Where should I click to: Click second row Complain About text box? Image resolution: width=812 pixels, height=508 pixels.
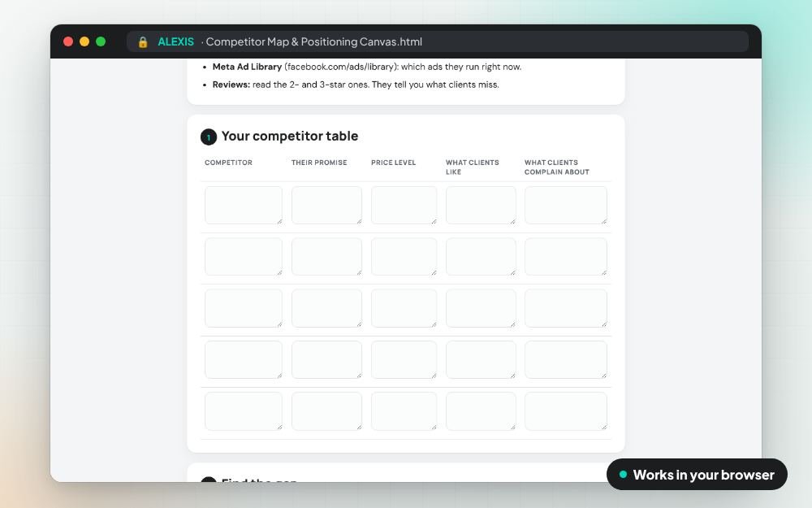[x=566, y=257]
